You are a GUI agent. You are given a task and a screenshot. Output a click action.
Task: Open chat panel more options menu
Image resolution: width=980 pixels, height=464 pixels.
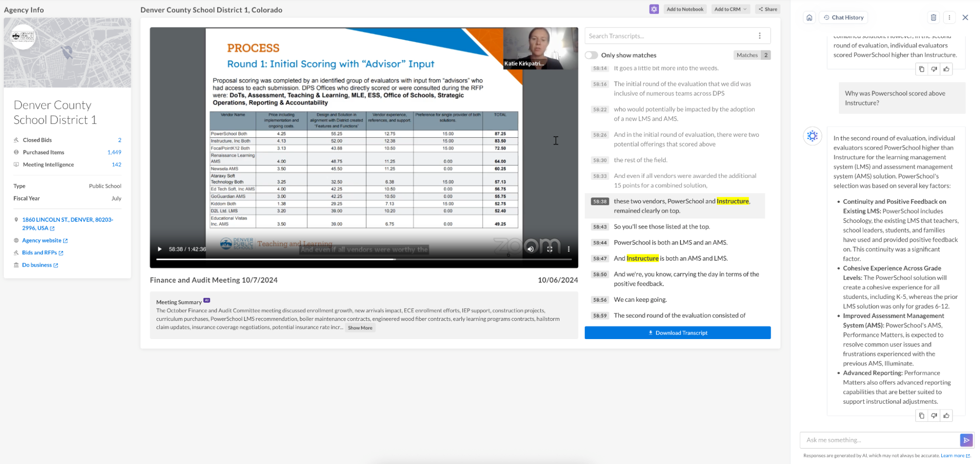tap(949, 18)
